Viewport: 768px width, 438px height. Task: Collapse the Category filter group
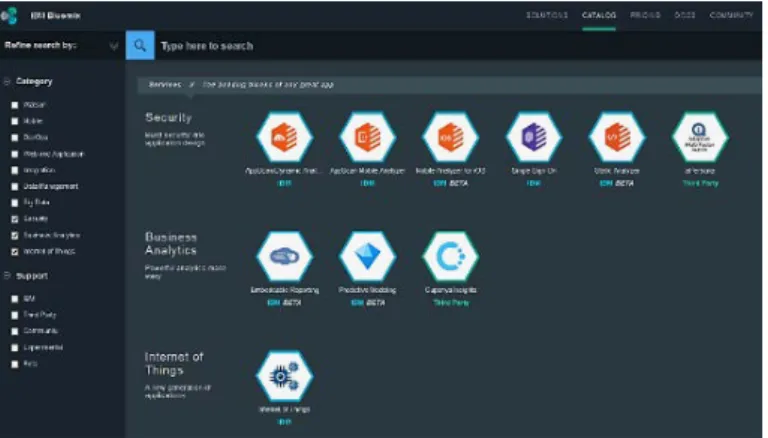click(7, 81)
